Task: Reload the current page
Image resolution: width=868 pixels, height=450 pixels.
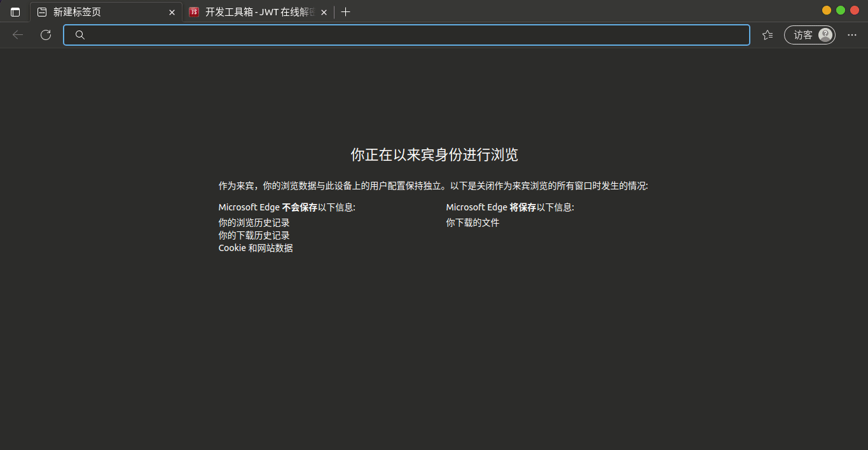Action: (46, 35)
